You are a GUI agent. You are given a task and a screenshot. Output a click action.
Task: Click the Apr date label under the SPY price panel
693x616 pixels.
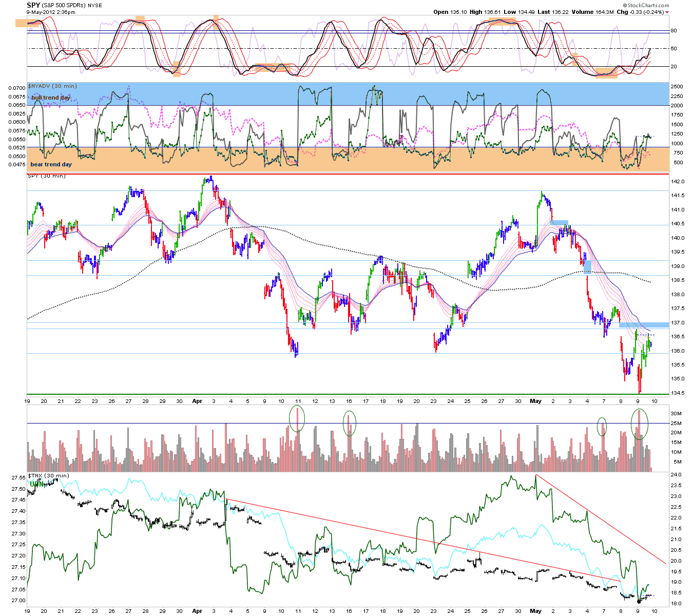tap(197, 401)
